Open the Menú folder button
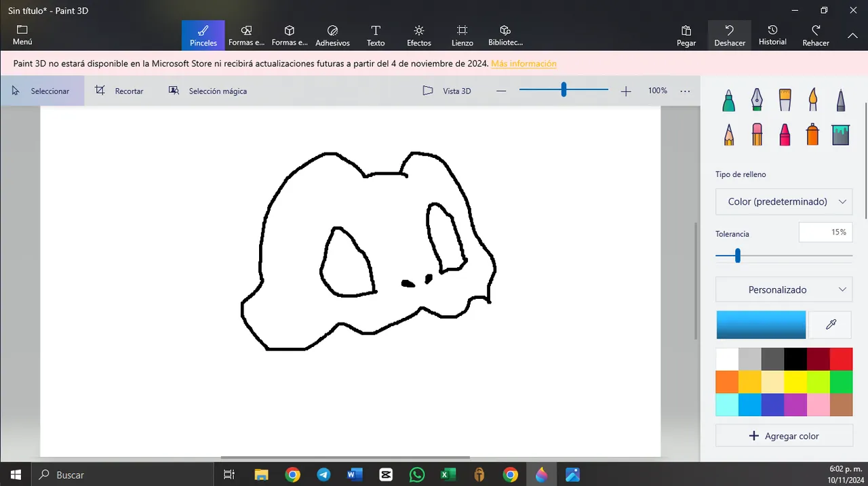Viewport: 868px width, 486px height. coord(22,35)
